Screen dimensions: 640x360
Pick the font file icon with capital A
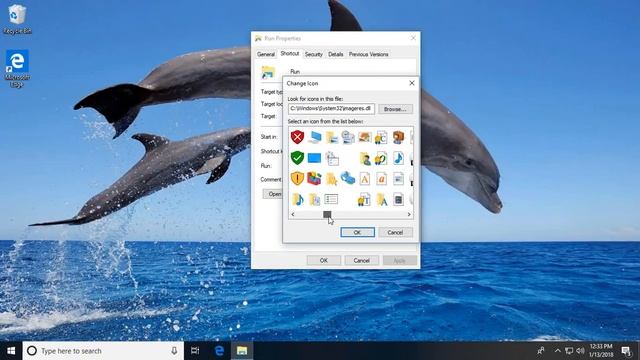click(364, 178)
